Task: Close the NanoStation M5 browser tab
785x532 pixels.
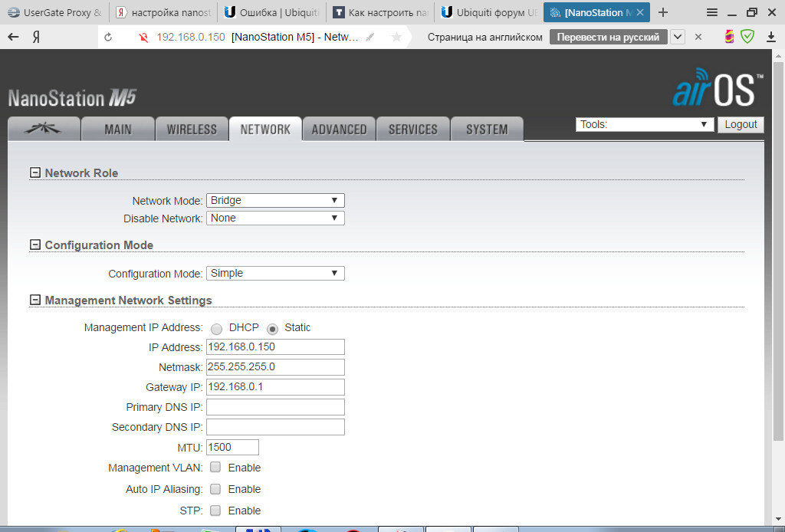Action: (640, 12)
